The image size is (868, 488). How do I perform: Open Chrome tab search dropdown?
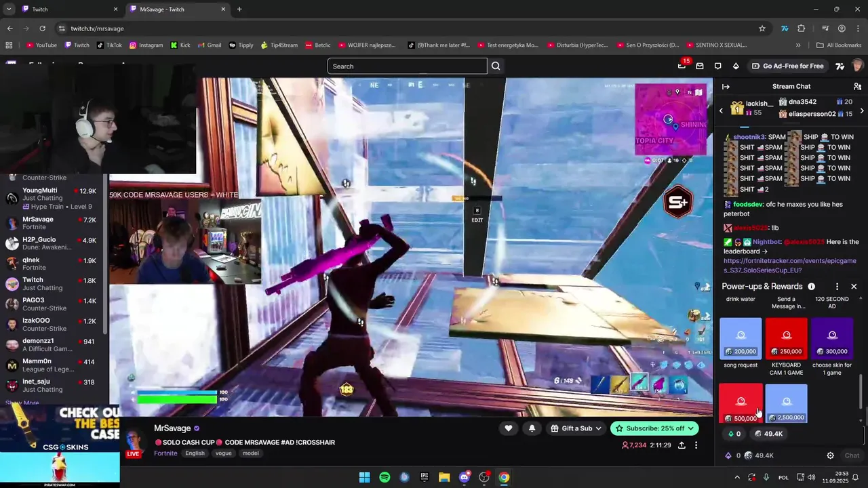point(9,9)
